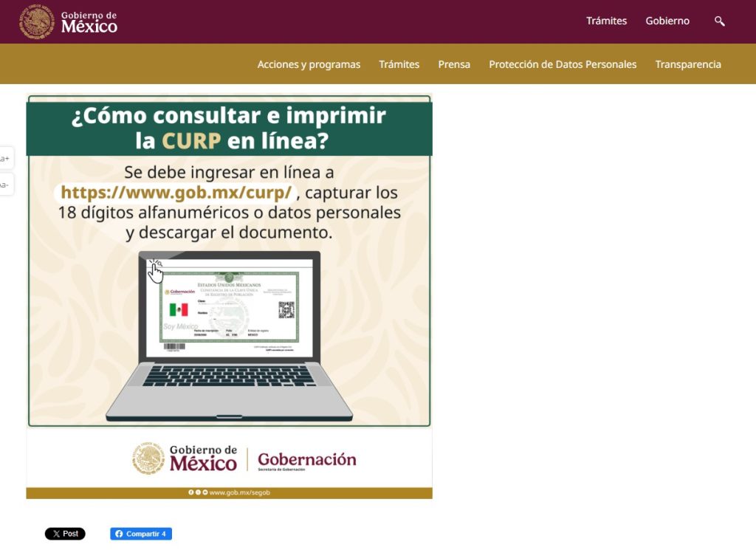Click a+ to increase font size
This screenshot has width=756, height=550.
[x=4, y=157]
